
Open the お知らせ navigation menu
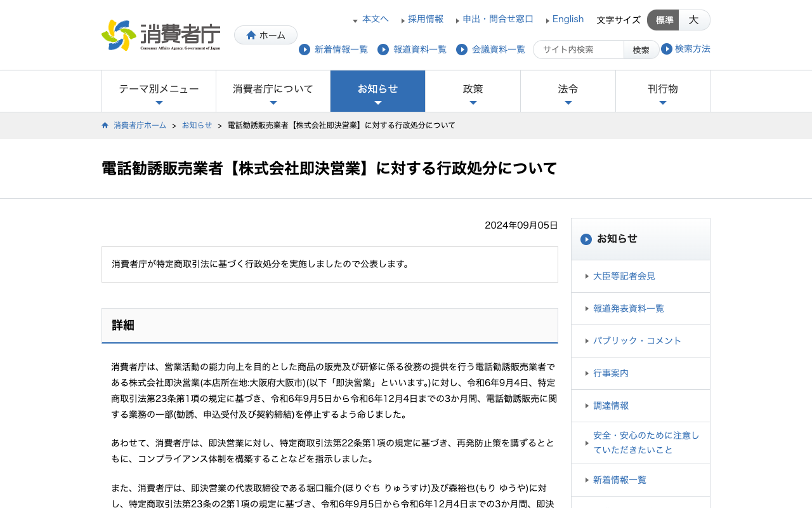coord(377,91)
